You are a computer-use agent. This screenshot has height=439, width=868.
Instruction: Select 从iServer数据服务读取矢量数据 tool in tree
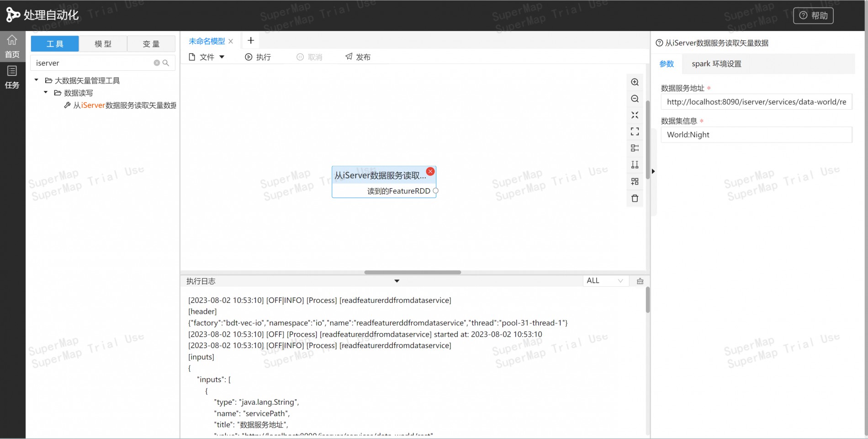pos(120,105)
